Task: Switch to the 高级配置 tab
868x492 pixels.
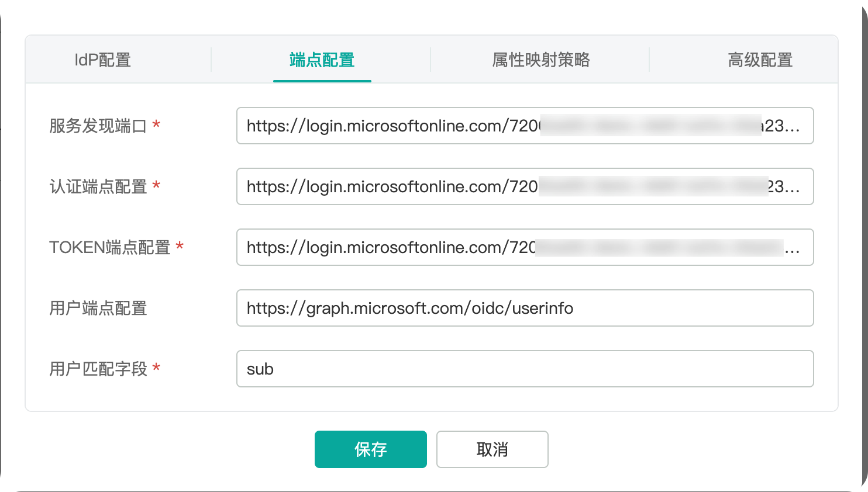Action: pyautogui.click(x=759, y=60)
